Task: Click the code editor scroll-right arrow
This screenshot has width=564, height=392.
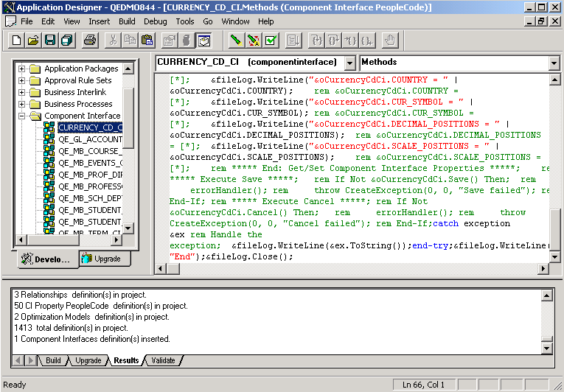Action: coord(543,268)
